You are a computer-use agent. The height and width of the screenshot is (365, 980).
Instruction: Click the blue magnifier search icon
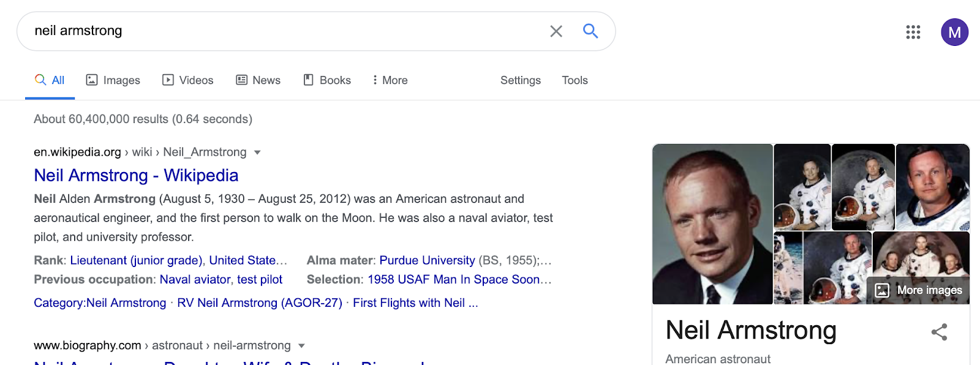pos(590,31)
